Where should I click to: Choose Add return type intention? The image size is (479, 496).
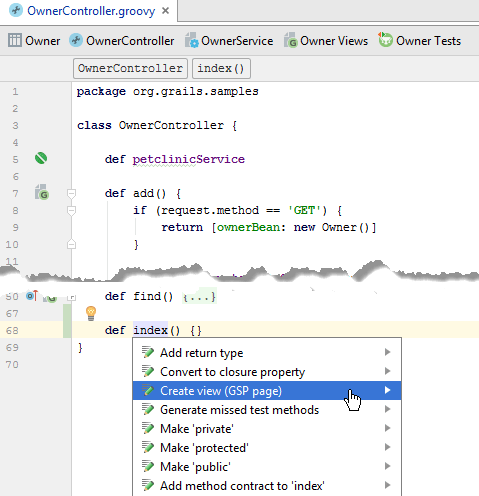267,353
